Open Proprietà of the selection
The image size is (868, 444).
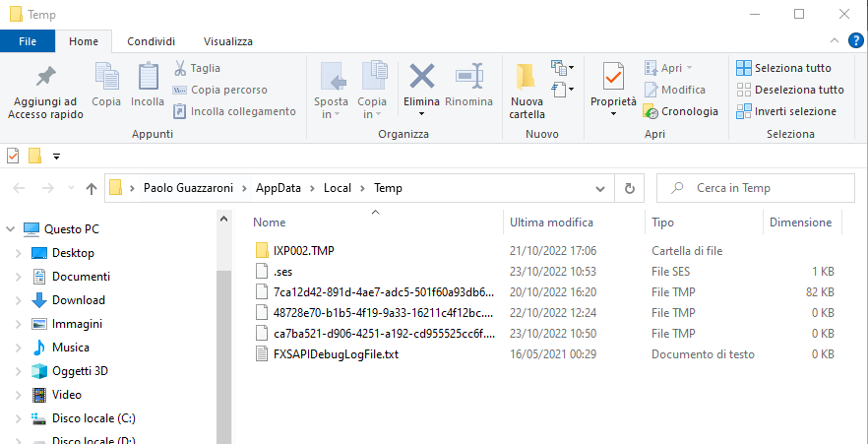tap(613, 83)
